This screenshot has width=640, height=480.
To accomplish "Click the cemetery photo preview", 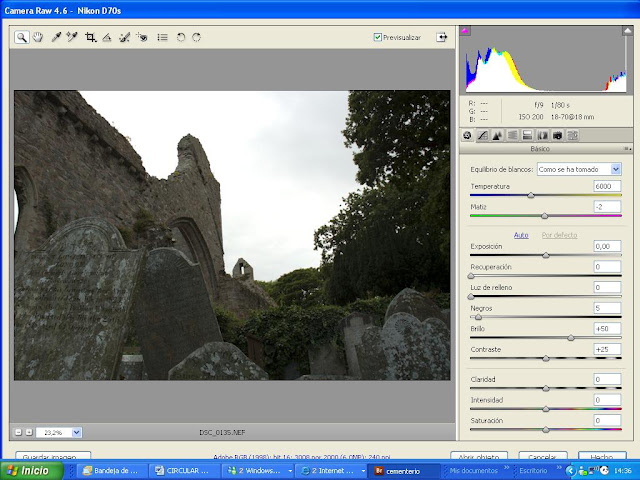I will click(232, 236).
